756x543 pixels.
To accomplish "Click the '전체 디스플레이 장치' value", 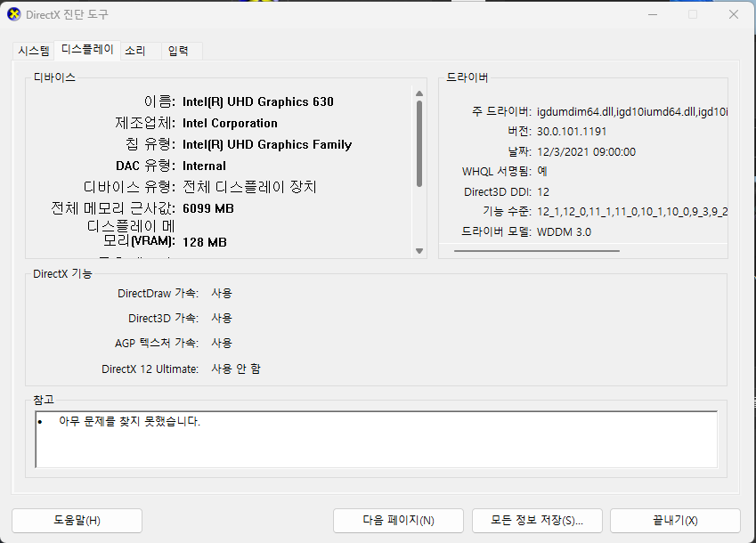I will click(x=249, y=187).
